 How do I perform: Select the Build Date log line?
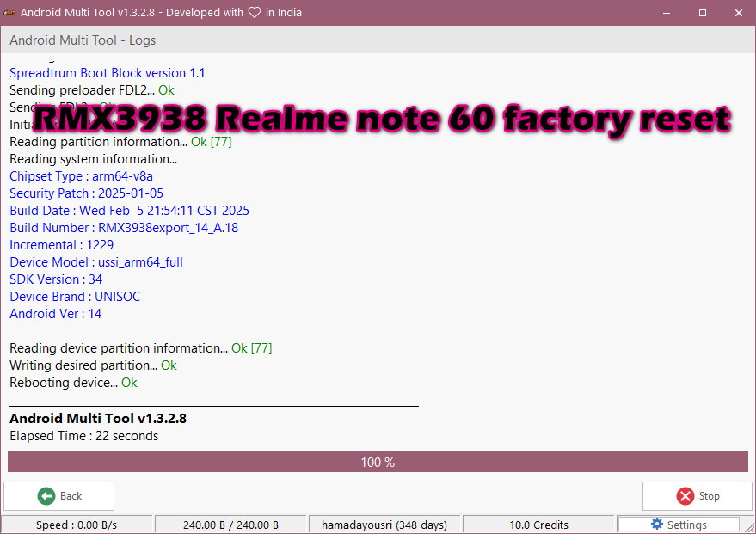129,211
